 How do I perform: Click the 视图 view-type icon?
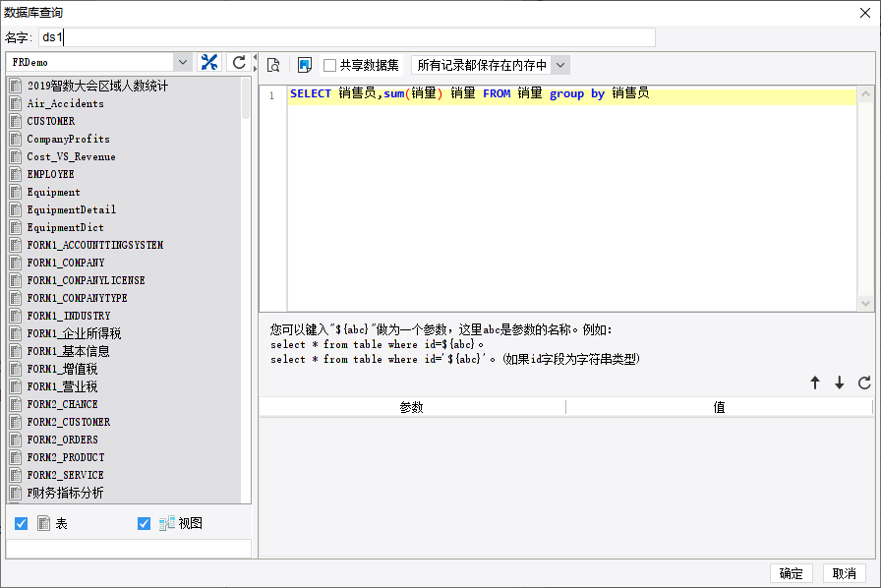tap(167, 523)
